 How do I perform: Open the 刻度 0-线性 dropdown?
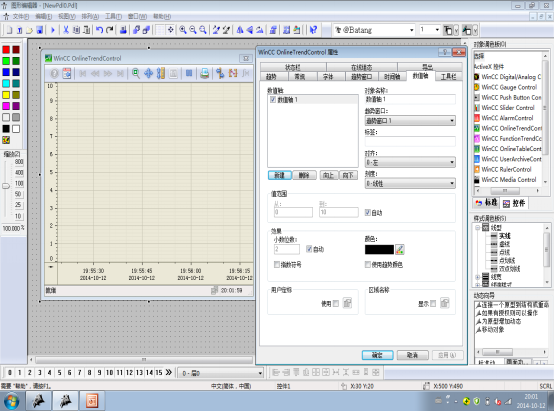[x=410, y=183]
